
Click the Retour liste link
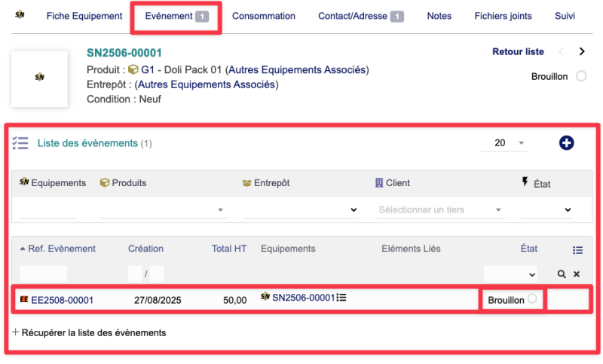coord(518,52)
